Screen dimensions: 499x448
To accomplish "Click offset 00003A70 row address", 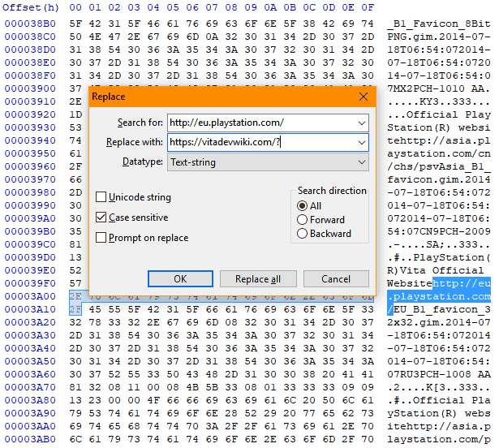I will 30,387.
